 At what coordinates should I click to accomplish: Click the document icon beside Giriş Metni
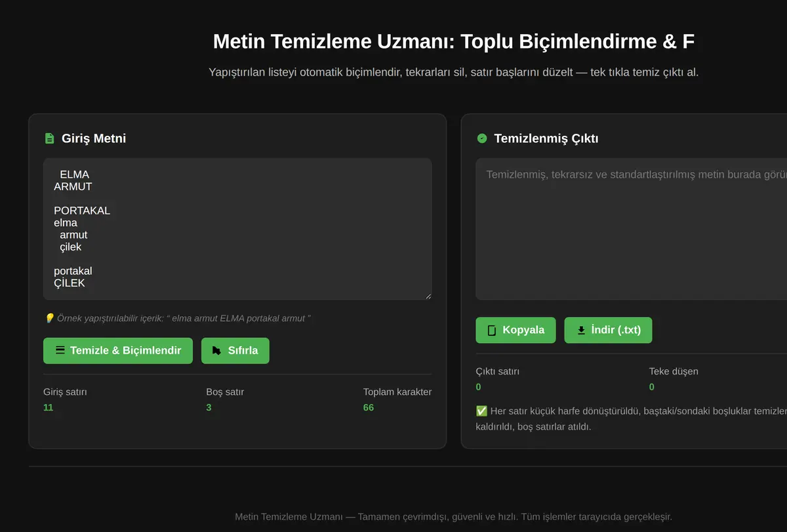(x=49, y=138)
